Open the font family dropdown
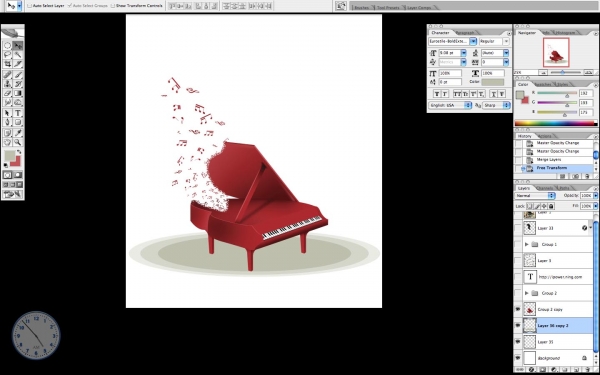 (x=473, y=41)
